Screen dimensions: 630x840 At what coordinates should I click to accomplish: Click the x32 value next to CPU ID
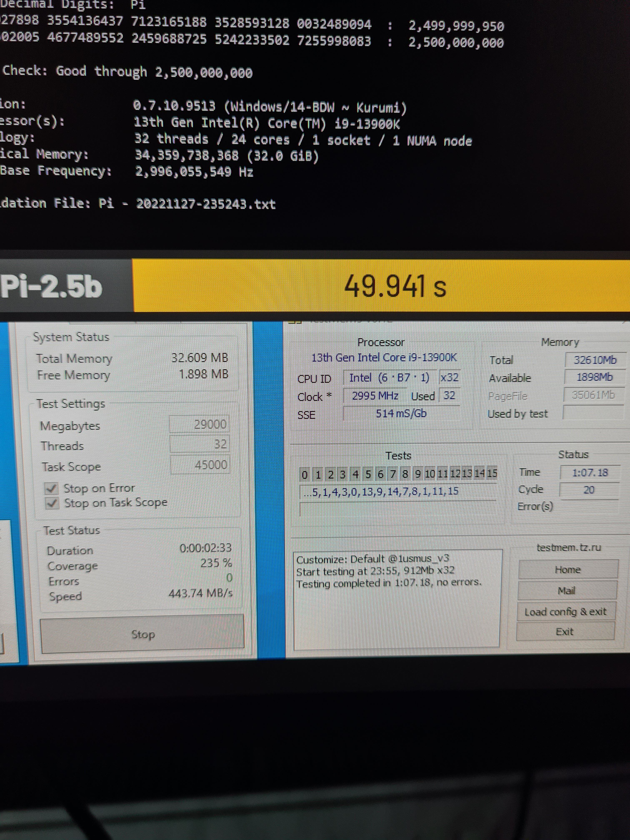tap(449, 377)
